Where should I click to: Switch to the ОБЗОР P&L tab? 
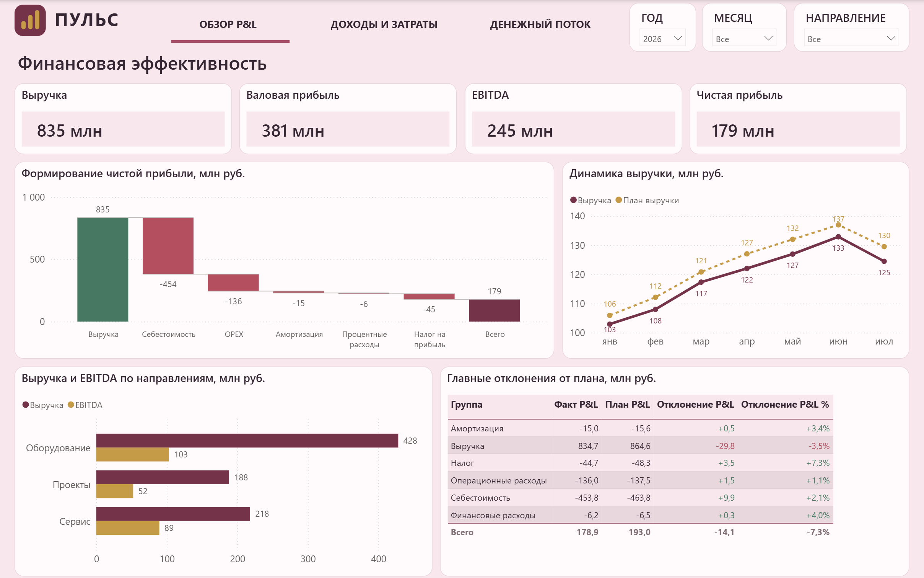[228, 24]
